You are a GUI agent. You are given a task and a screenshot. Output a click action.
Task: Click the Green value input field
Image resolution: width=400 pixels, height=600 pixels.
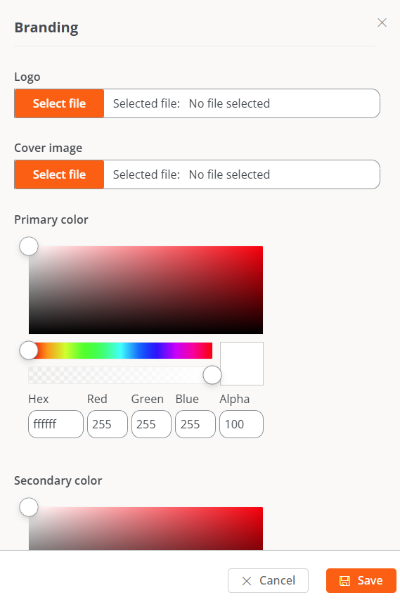coord(151,424)
